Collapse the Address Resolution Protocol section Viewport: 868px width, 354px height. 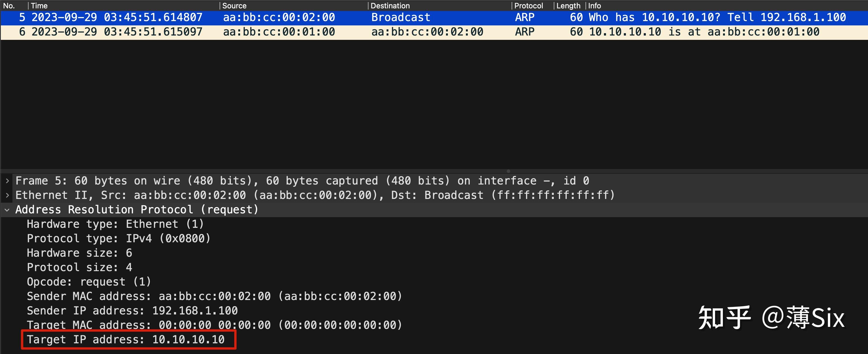coord(7,210)
